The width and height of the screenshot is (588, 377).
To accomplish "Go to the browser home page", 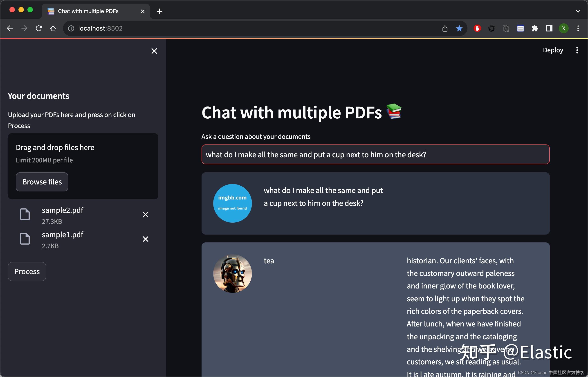I will coord(53,28).
